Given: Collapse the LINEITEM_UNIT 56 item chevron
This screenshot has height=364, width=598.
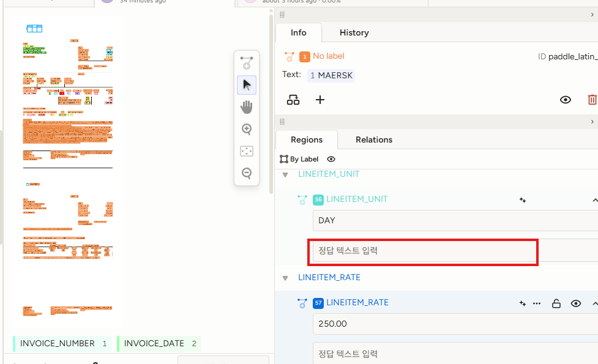Looking at the screenshot, I should coord(594,200).
